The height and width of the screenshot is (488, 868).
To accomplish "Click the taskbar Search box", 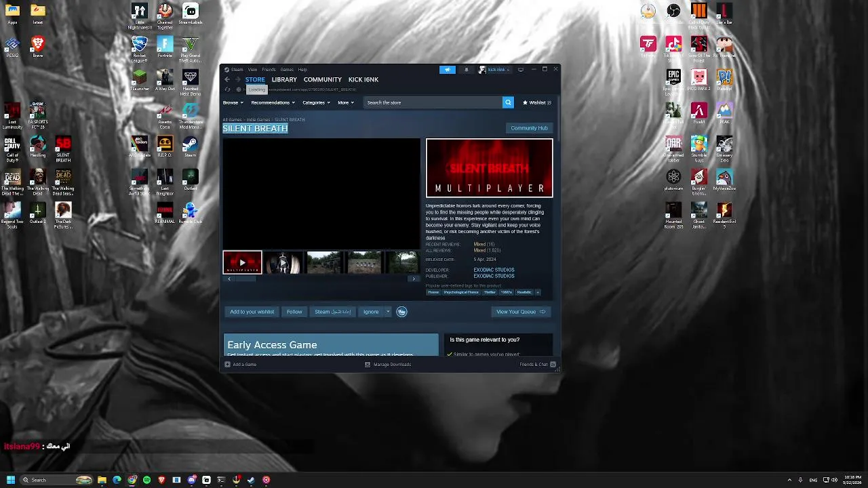I will pos(57,480).
